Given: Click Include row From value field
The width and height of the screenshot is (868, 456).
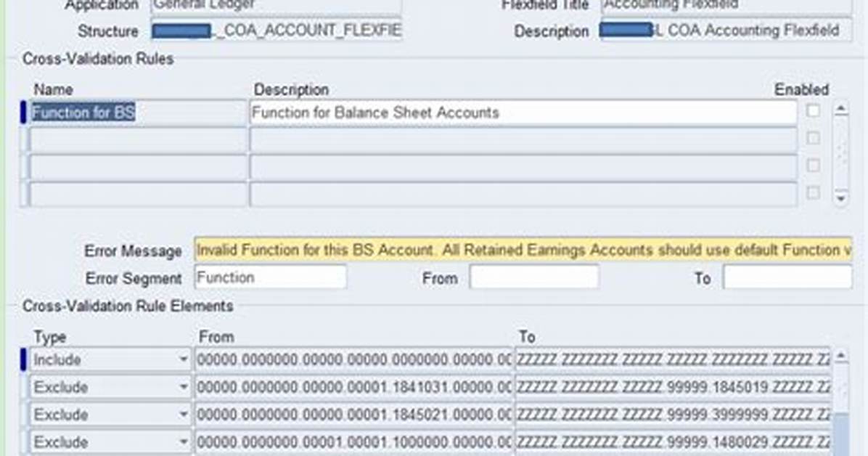Looking at the screenshot, I should (353, 359).
